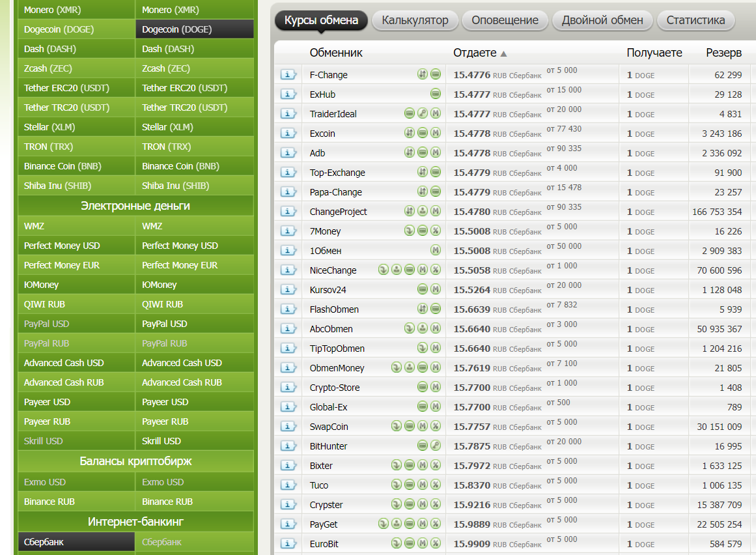The image size is (756, 555).
Task: Open the Tuco exchanger link
Action: pyautogui.click(x=319, y=485)
